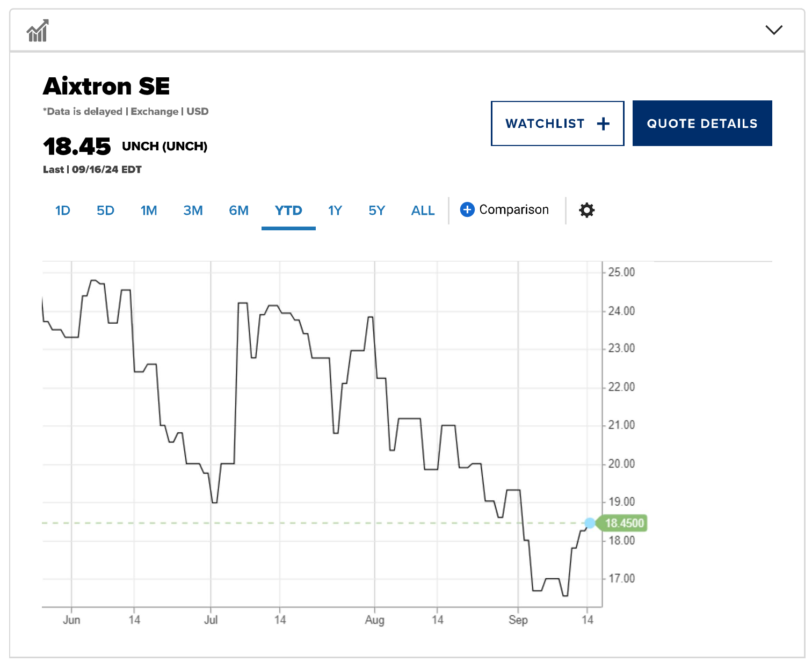Click the blue plus Comparison icon

(x=467, y=209)
